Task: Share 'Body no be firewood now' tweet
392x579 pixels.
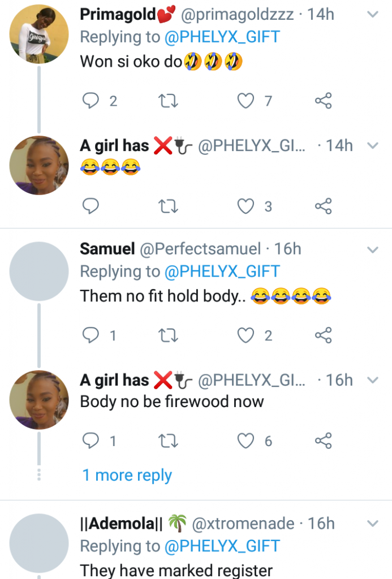Action: [x=323, y=441]
